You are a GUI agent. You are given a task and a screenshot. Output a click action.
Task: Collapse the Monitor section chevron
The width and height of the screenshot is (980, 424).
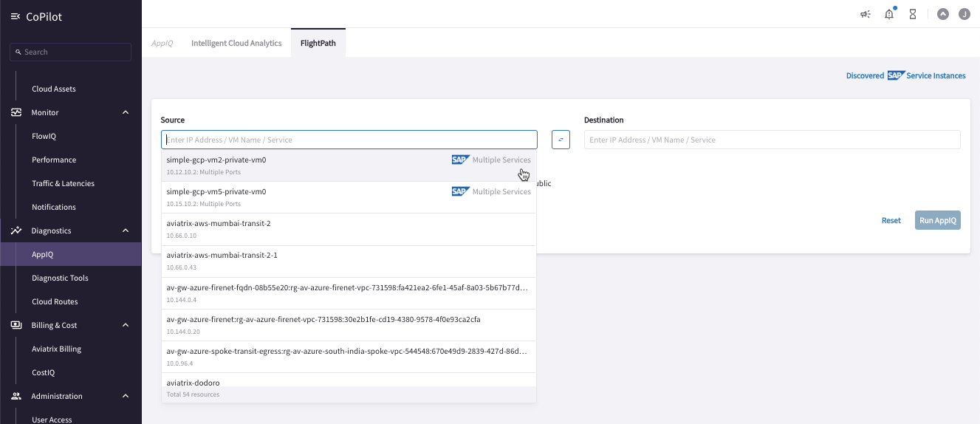click(x=126, y=112)
